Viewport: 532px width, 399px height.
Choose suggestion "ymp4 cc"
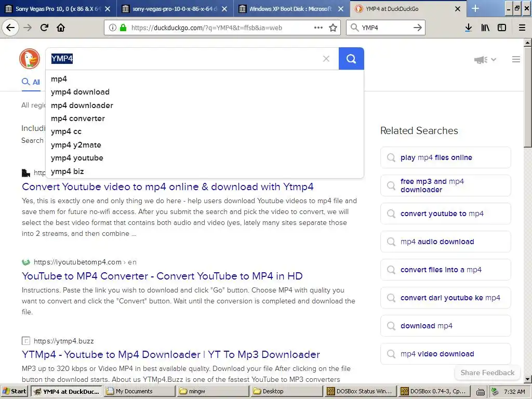(x=205, y=131)
